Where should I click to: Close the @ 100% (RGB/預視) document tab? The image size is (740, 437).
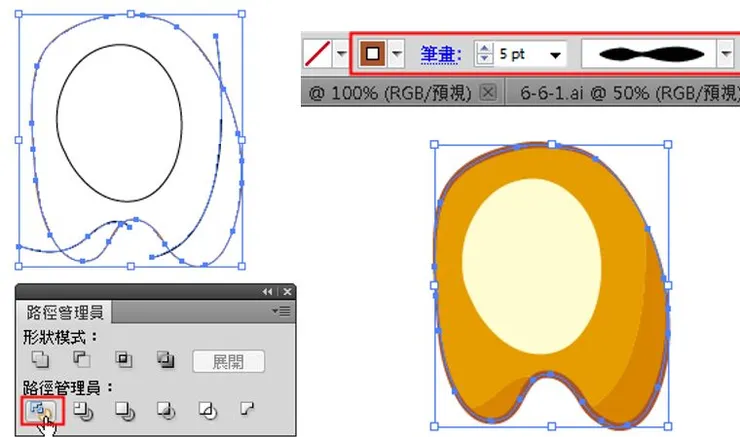(488, 92)
